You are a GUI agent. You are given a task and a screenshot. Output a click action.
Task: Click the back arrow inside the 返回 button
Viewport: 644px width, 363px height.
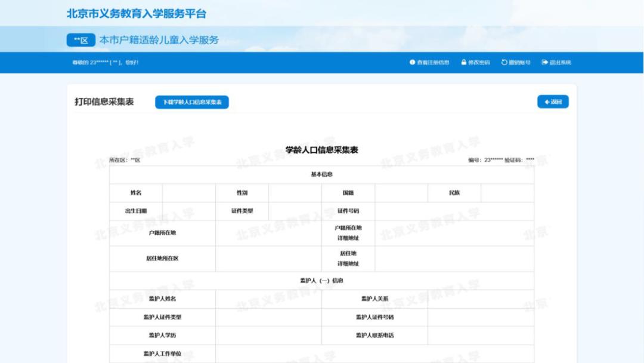[547, 101]
